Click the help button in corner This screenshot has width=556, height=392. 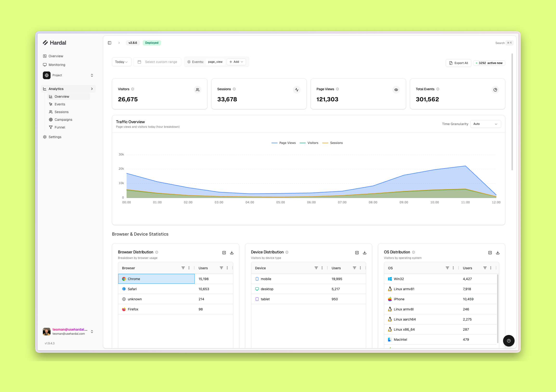pos(509,341)
